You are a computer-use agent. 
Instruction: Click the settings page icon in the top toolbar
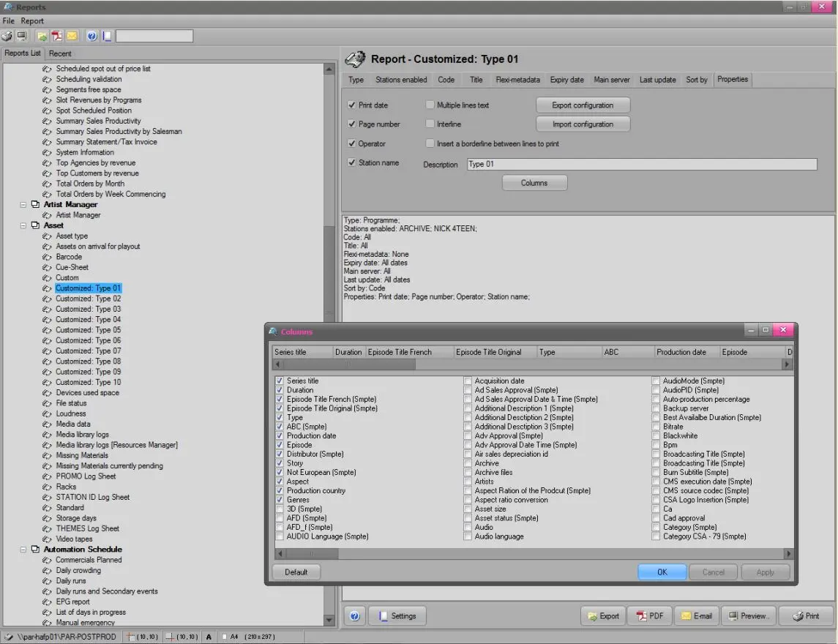tap(107, 36)
